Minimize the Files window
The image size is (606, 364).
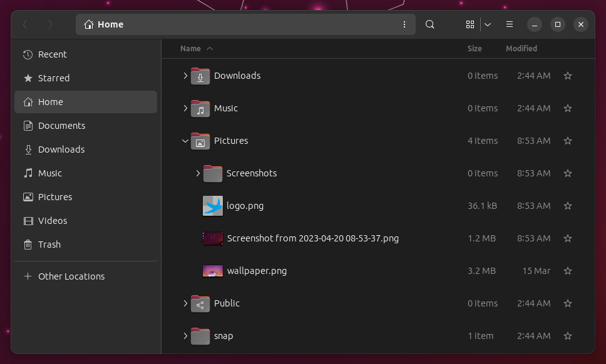tap(535, 24)
